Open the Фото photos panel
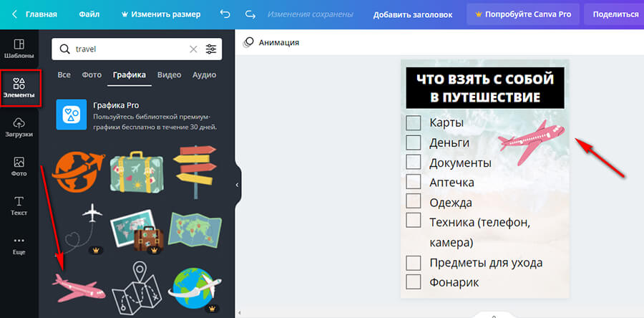This screenshot has height=318, width=644. (x=19, y=167)
